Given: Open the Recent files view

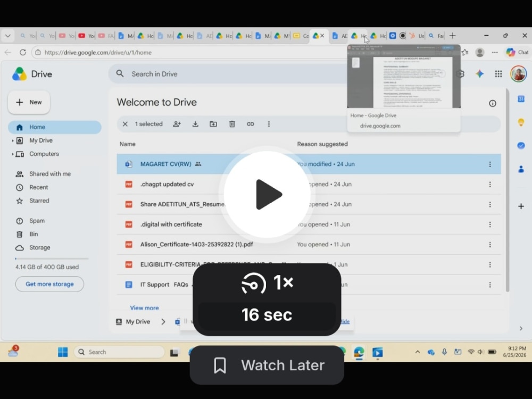Looking at the screenshot, I should click(x=38, y=187).
